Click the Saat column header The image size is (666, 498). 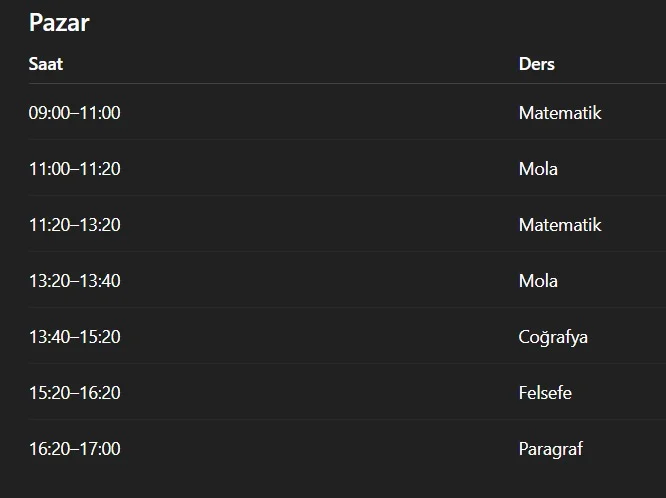46,64
